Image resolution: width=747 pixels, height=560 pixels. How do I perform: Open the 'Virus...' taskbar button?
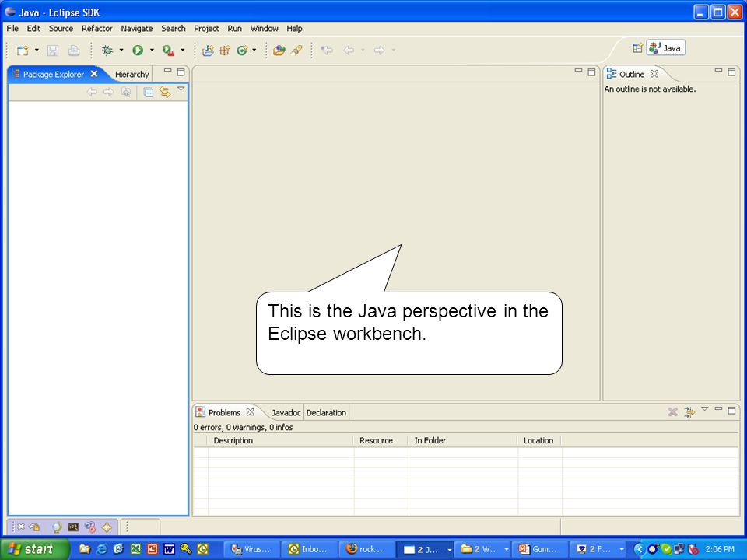[251, 549]
